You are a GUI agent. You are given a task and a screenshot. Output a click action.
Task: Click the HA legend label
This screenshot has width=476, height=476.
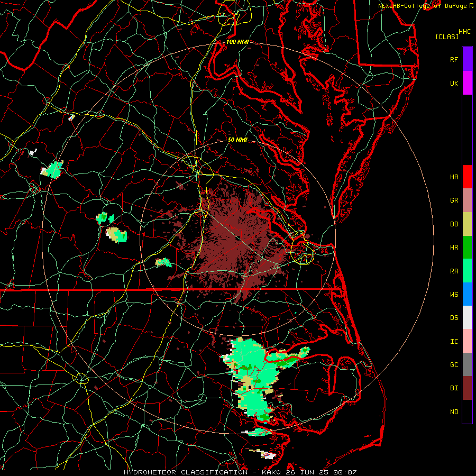coord(454,177)
